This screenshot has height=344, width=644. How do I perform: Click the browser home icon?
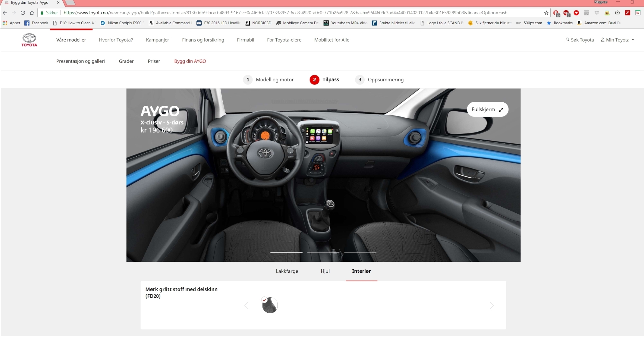coord(32,13)
